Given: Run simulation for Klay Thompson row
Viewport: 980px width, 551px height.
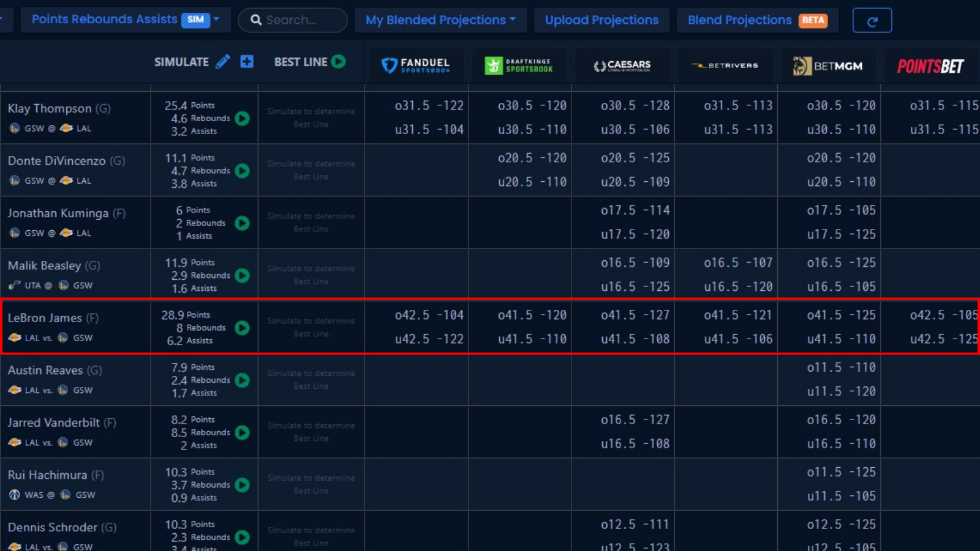Looking at the screenshot, I should coord(243,118).
